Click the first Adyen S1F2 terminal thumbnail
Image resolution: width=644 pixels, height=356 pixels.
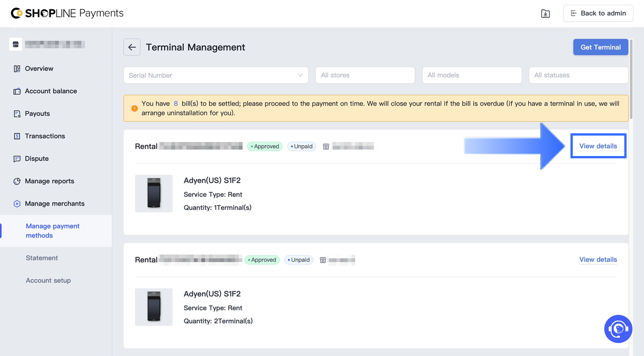point(154,194)
